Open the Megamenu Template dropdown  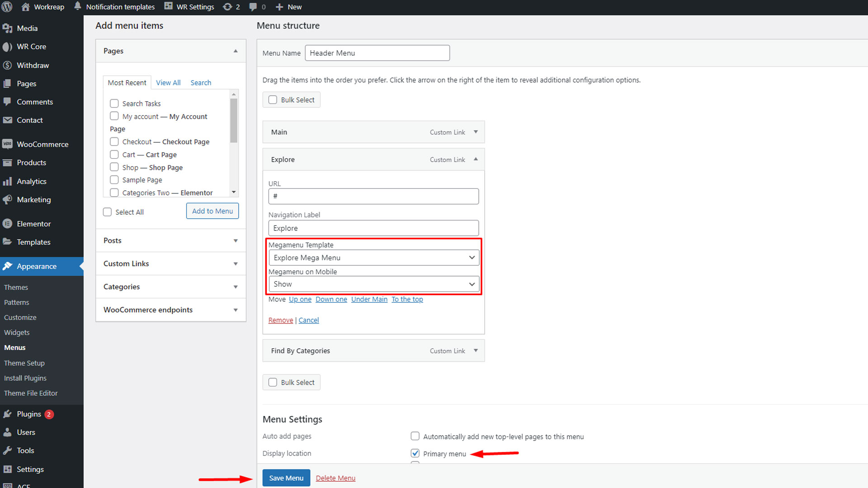(x=373, y=258)
